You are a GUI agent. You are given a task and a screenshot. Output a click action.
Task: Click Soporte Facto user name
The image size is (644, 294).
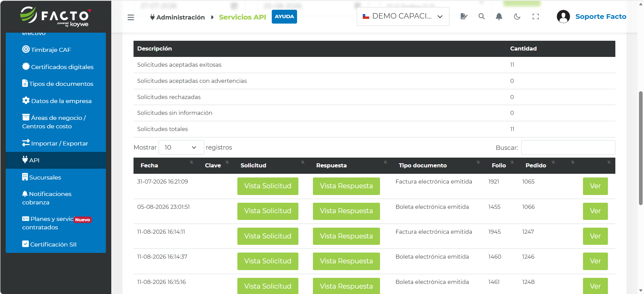click(x=601, y=17)
